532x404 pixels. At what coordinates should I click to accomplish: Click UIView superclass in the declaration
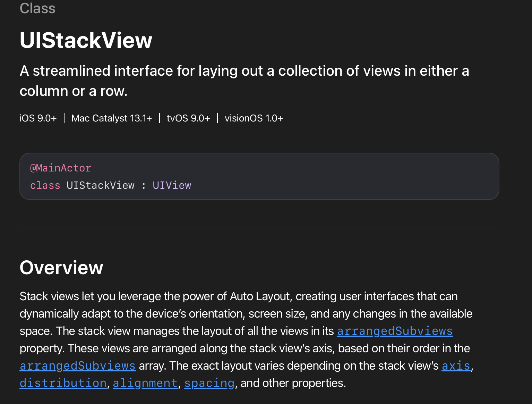point(172,185)
